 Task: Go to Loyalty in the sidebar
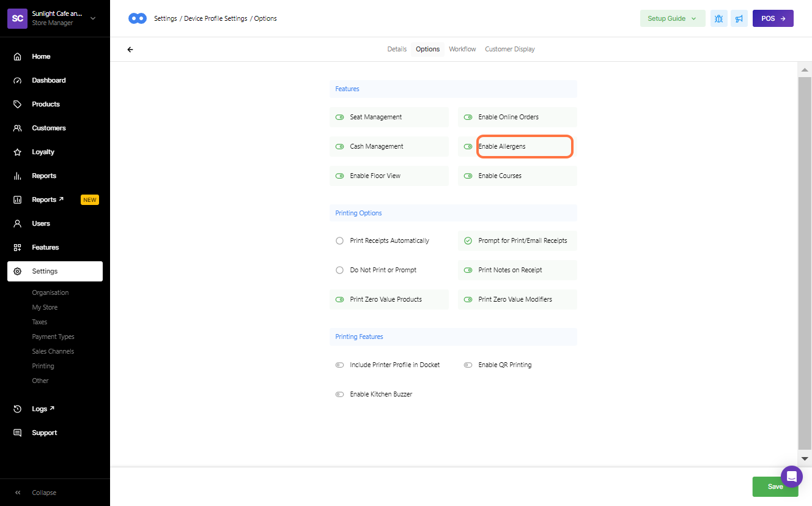point(43,152)
